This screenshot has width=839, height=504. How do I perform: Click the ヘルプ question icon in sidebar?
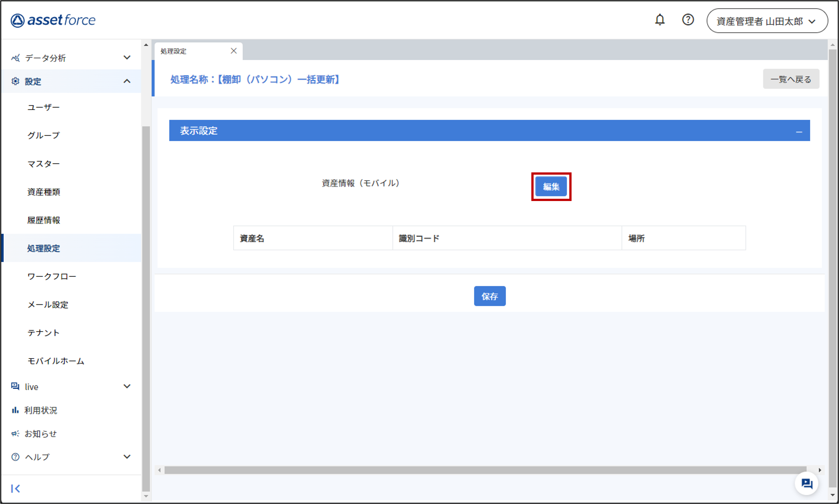tap(15, 457)
